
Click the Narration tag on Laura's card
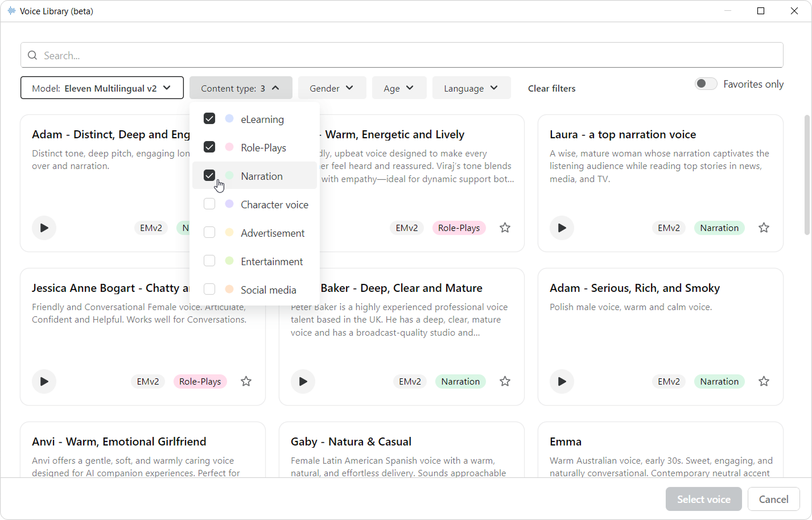(x=719, y=228)
